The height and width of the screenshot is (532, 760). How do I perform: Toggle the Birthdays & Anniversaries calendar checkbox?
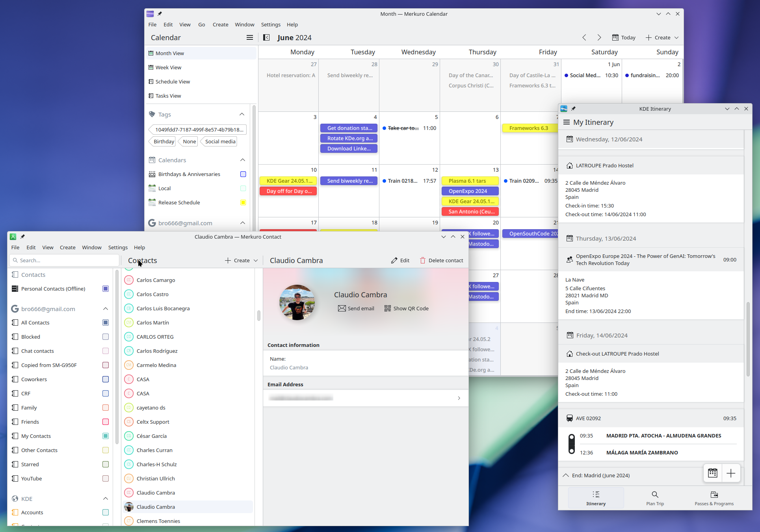pos(243,174)
